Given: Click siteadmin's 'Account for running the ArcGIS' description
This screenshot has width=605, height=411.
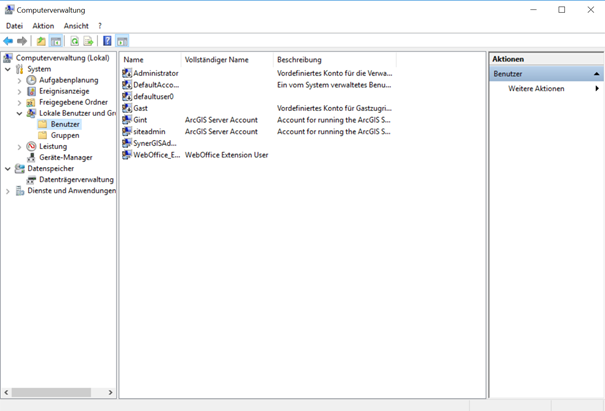Looking at the screenshot, I should (334, 132).
